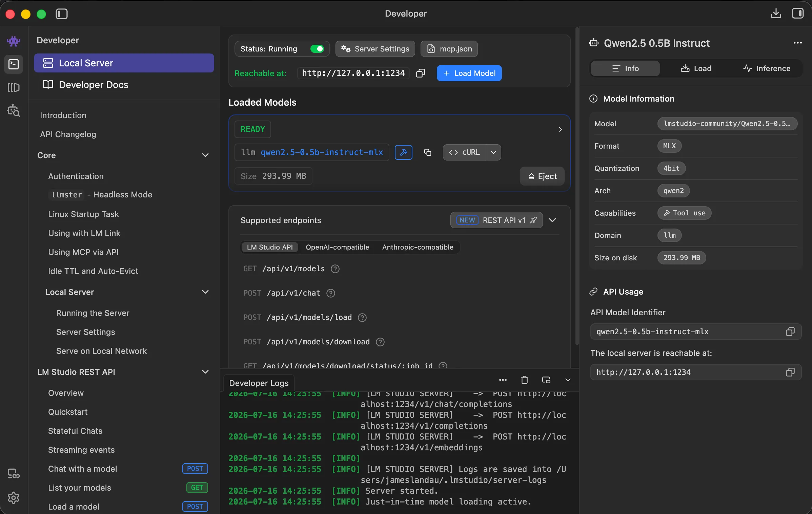
Task: Show help for POST /api/v1/models/download
Action: [x=380, y=342]
